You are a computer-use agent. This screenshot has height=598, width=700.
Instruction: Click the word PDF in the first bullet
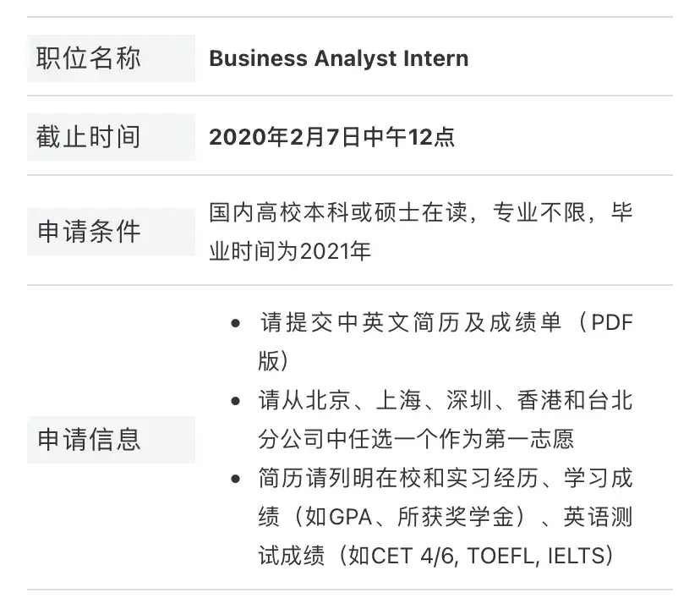click(611, 323)
